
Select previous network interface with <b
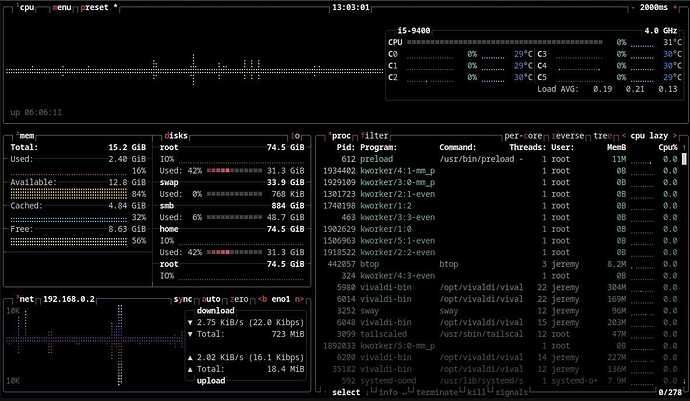tap(263, 299)
